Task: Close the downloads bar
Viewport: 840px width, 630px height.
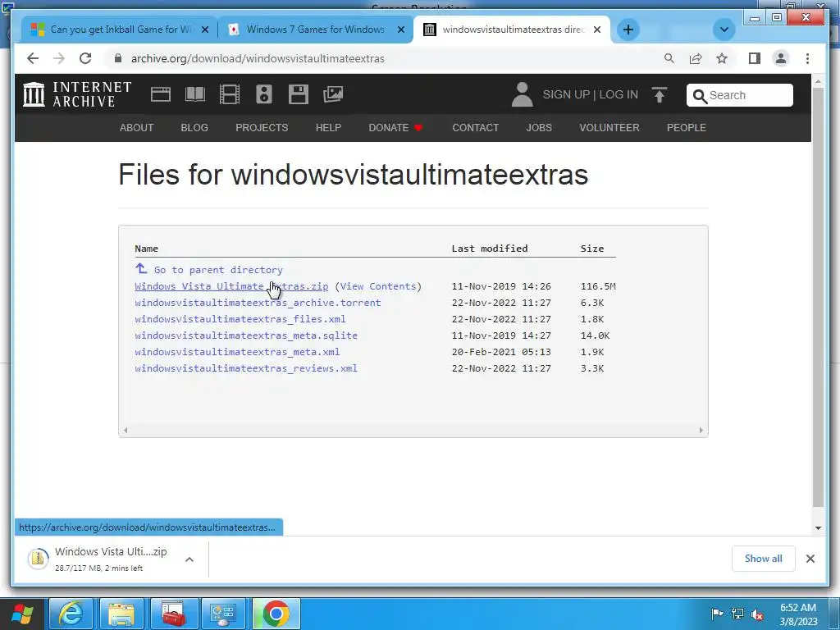Action: [x=810, y=559]
